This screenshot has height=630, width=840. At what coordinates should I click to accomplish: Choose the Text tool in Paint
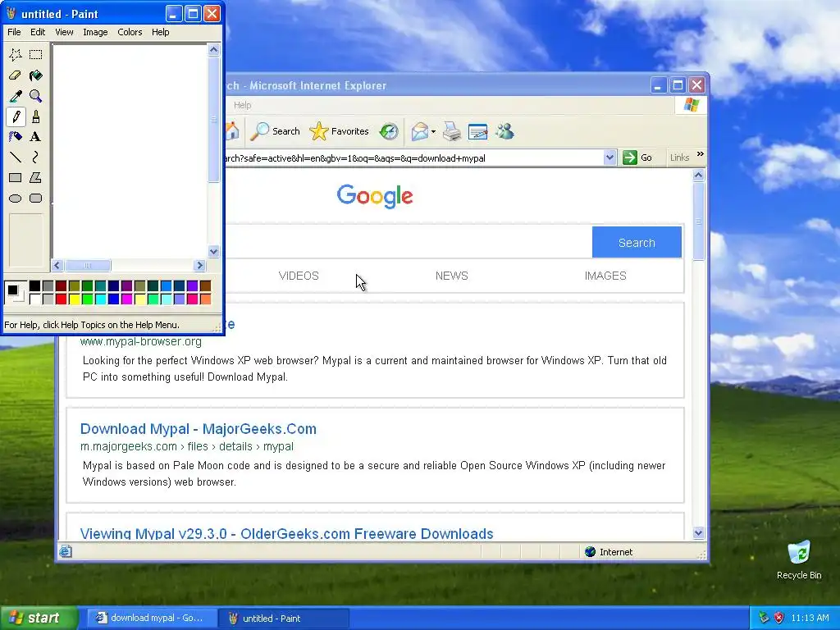point(36,137)
